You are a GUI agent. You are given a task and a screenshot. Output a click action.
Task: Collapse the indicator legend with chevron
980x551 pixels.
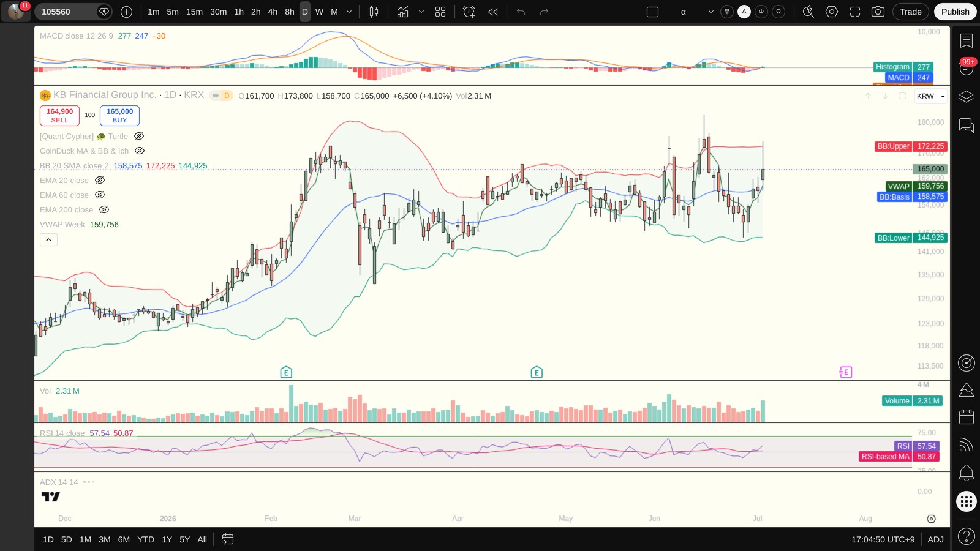48,240
